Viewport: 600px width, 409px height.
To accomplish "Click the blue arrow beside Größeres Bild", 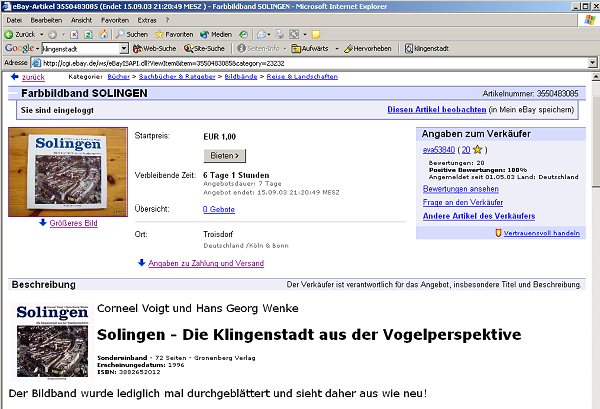I will tap(43, 223).
